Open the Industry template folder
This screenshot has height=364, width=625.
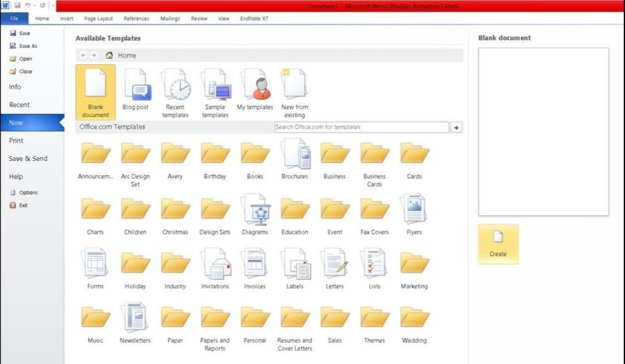point(175,269)
